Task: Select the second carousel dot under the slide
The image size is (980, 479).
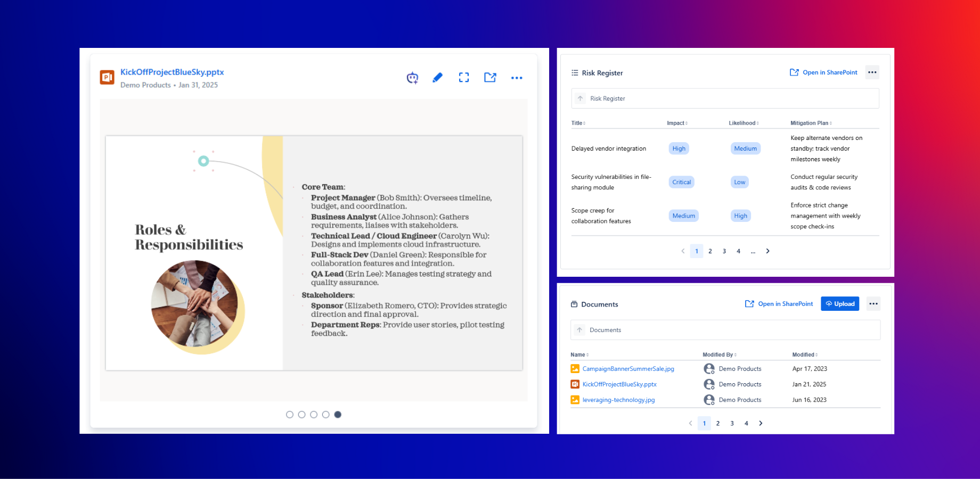Action: coord(301,414)
